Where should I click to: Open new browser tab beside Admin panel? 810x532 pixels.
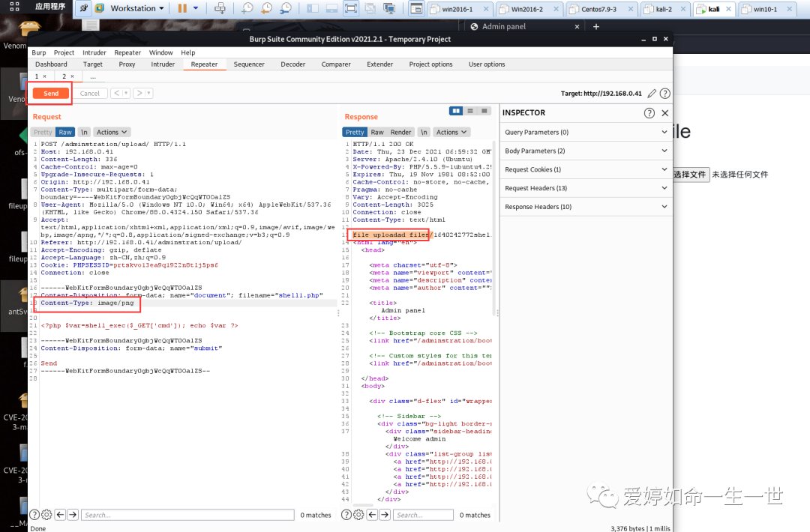pyautogui.click(x=596, y=26)
